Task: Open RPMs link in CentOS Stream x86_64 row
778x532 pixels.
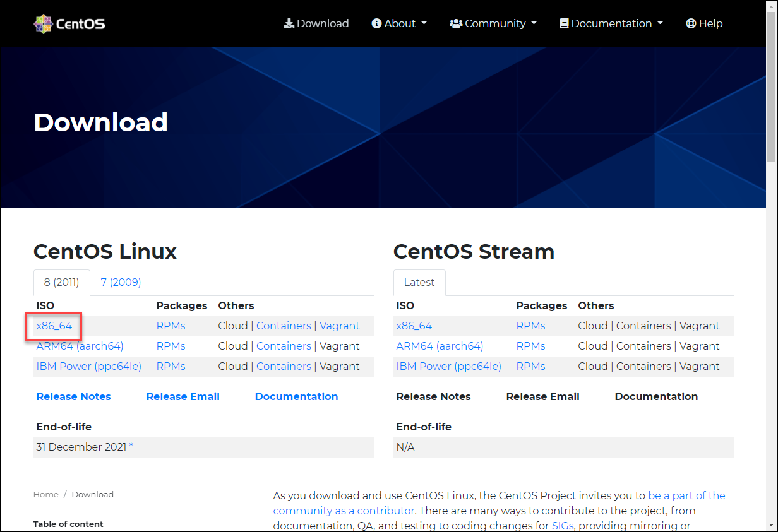Action: (531, 326)
